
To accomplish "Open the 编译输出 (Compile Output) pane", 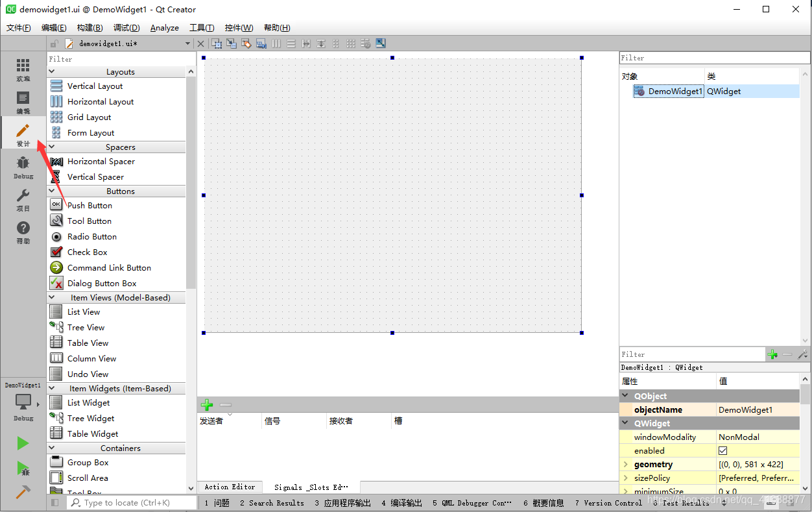I will pos(401,502).
